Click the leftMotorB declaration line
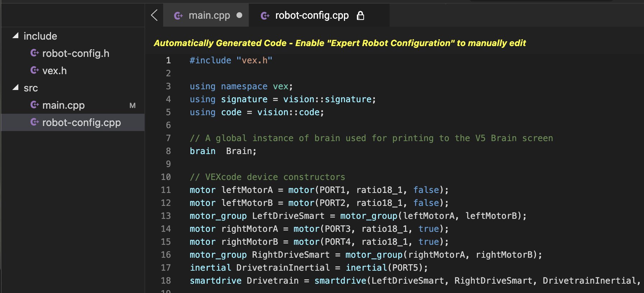Screen dimensions: 644x293 pos(319,203)
